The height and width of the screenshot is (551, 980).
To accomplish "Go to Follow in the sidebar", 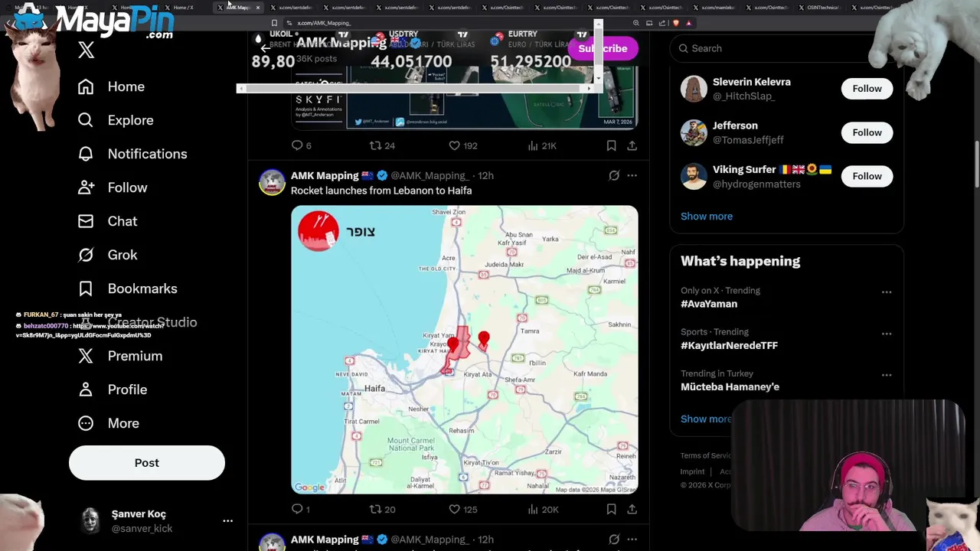I will 113,187.
